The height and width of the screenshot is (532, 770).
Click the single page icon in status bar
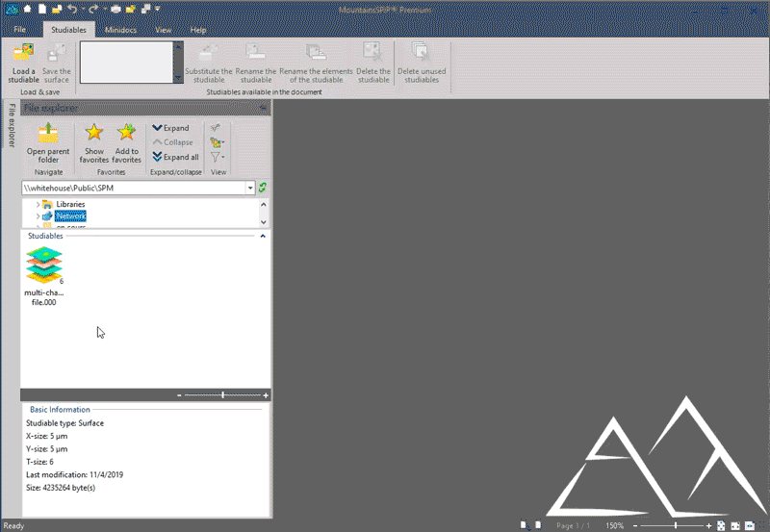coord(538,525)
